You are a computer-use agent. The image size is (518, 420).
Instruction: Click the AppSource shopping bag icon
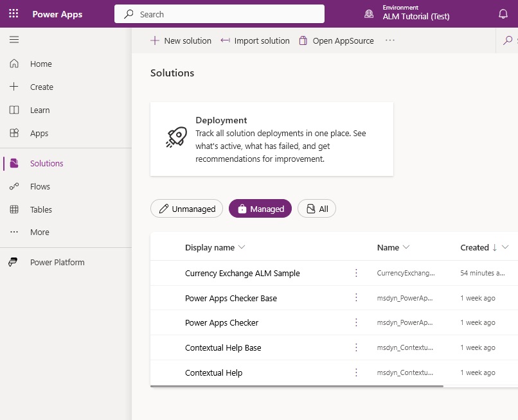click(x=303, y=40)
